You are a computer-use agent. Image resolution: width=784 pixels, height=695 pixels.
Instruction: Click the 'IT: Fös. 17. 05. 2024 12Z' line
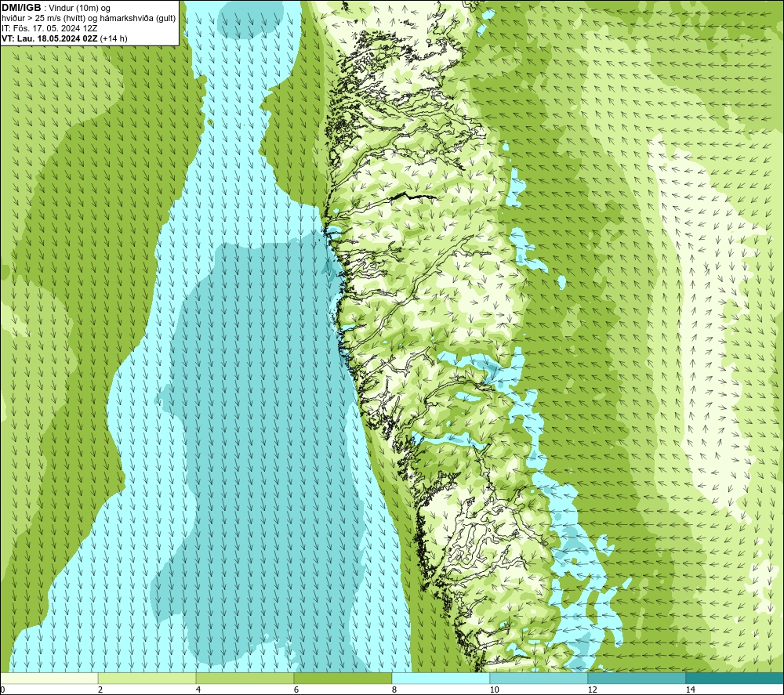[49, 28]
